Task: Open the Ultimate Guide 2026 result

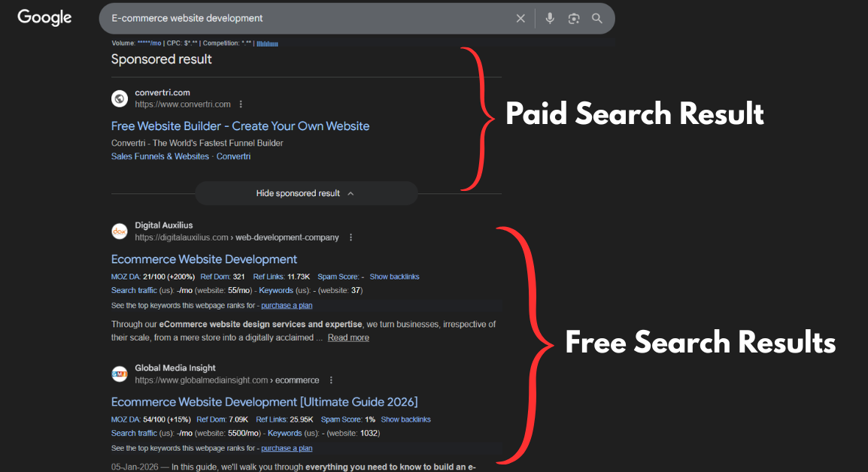Action: (x=264, y=402)
